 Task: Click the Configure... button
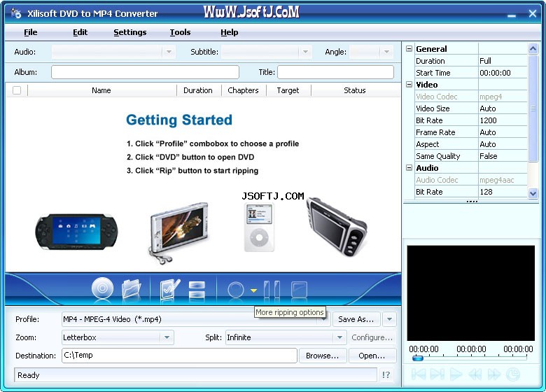coord(372,337)
